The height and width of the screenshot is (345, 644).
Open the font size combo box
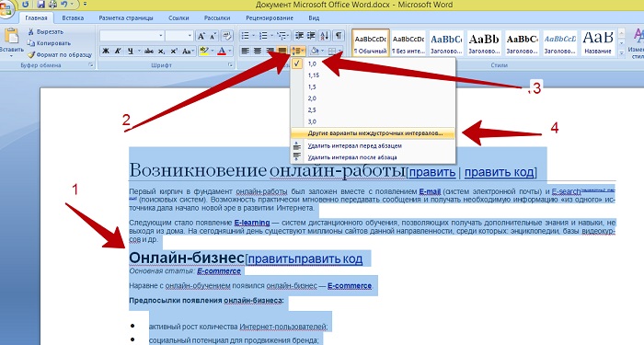(179, 36)
